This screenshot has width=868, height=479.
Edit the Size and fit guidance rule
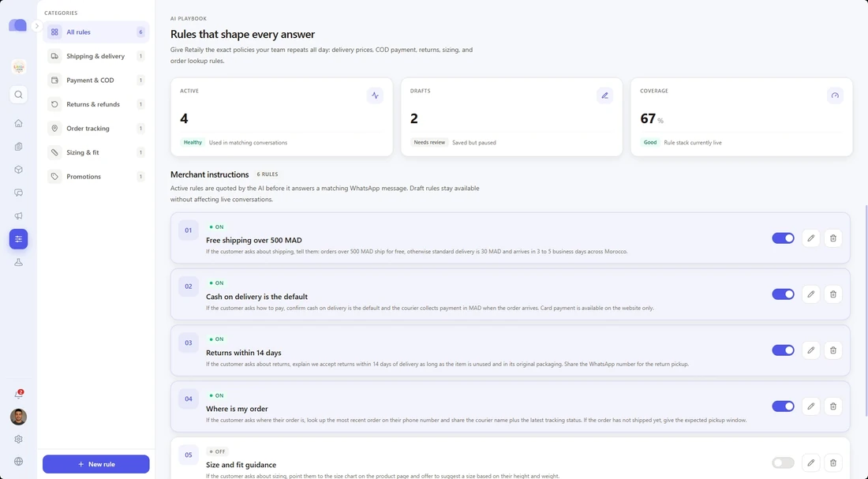(811, 462)
